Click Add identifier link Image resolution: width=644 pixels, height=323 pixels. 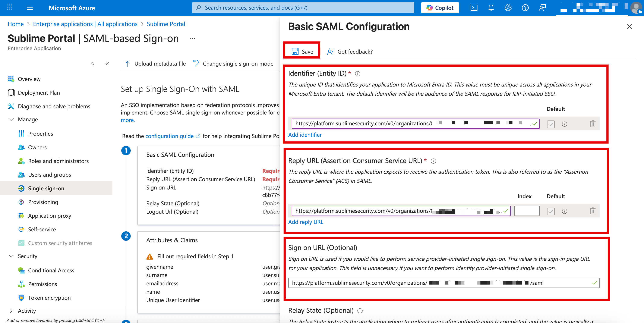pos(305,135)
